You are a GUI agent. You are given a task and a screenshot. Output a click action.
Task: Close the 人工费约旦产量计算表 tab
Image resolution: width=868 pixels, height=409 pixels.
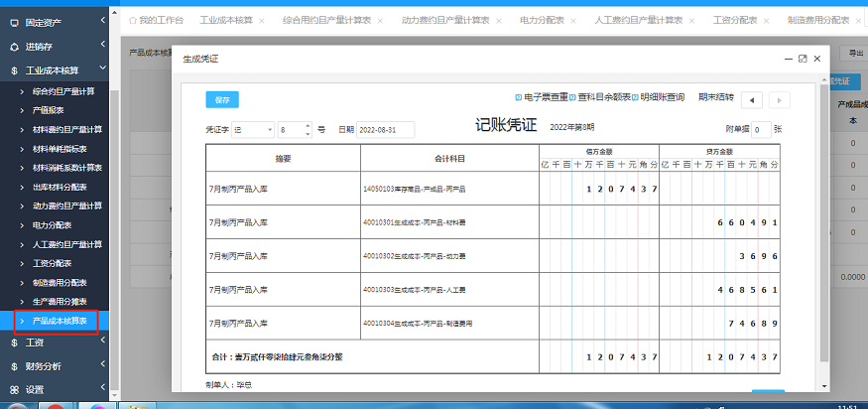691,21
